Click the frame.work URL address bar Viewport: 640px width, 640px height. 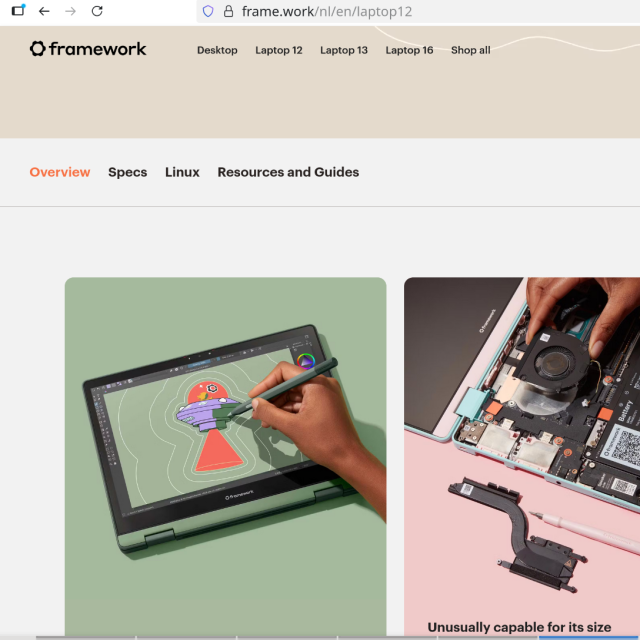[x=418, y=11]
